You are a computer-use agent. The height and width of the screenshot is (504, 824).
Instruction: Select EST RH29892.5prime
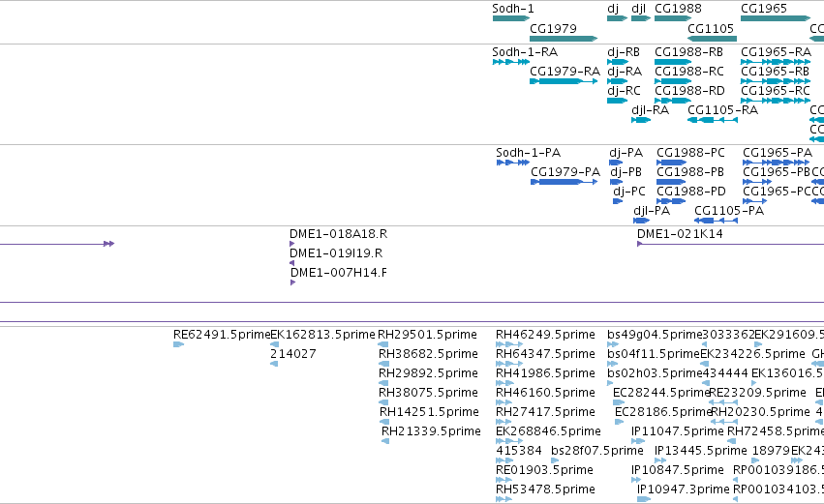point(383,383)
